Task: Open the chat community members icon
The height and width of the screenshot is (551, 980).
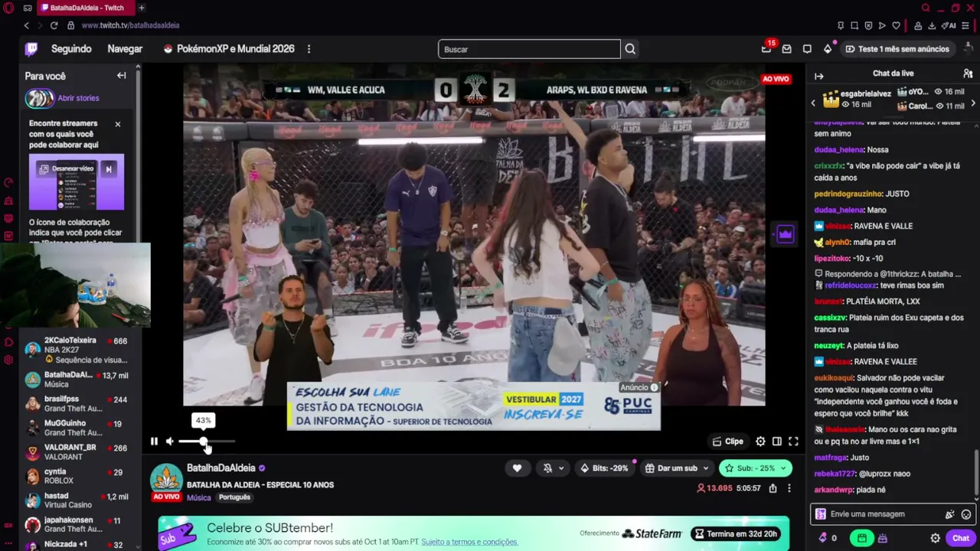Action: pos(968,73)
